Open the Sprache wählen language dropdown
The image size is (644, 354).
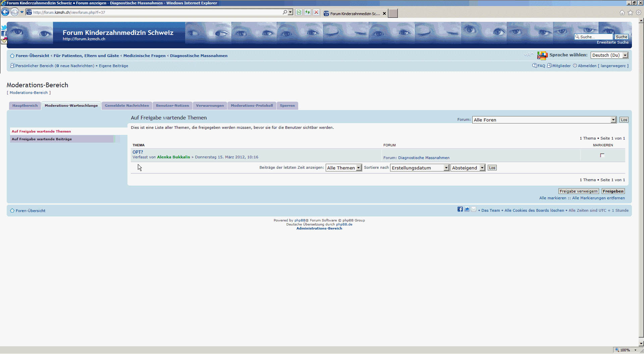tap(609, 55)
